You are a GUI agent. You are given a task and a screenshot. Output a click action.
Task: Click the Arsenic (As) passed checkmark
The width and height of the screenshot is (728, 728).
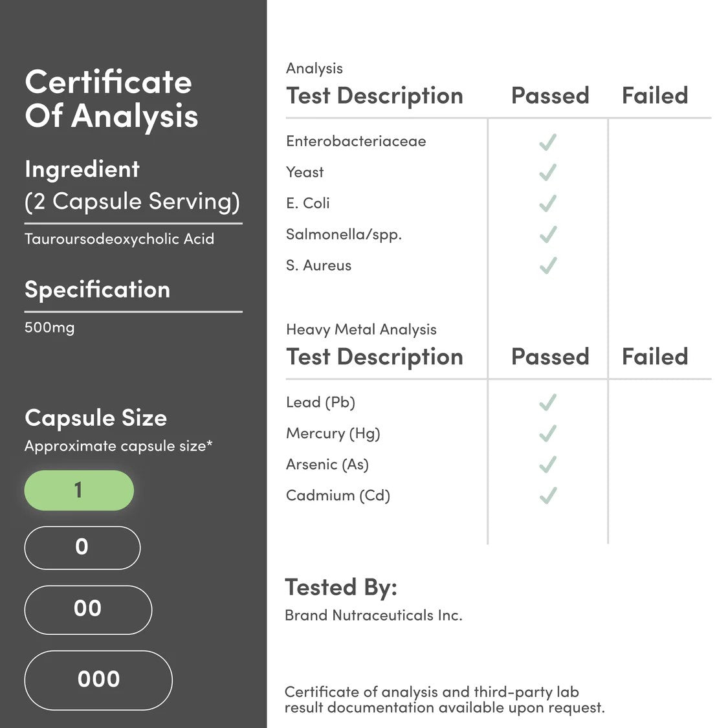[547, 464]
